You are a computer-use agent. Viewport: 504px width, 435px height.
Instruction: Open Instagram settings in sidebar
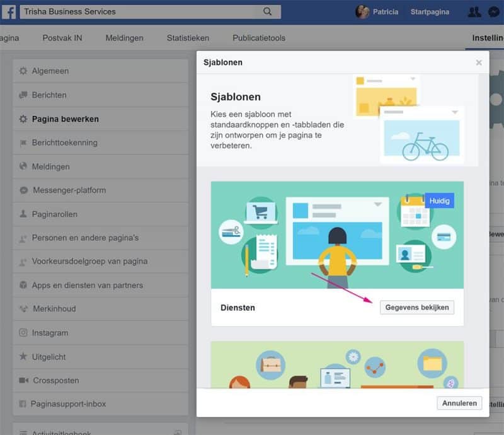pos(100,333)
